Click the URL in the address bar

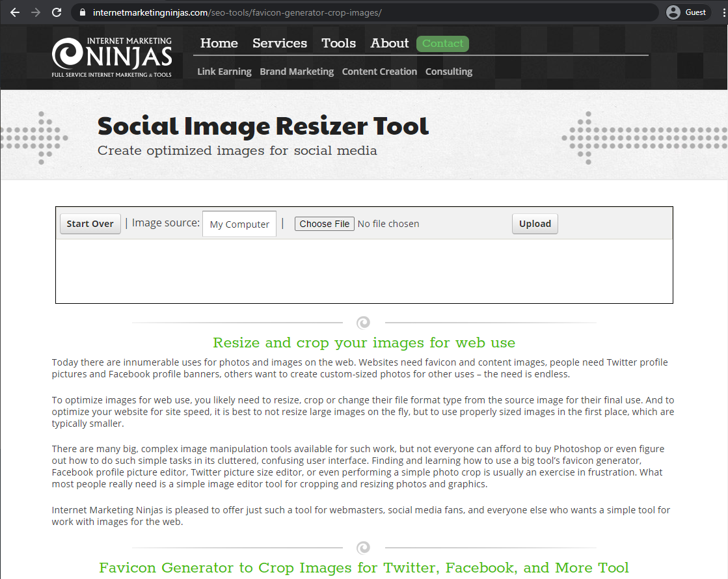[237, 12]
